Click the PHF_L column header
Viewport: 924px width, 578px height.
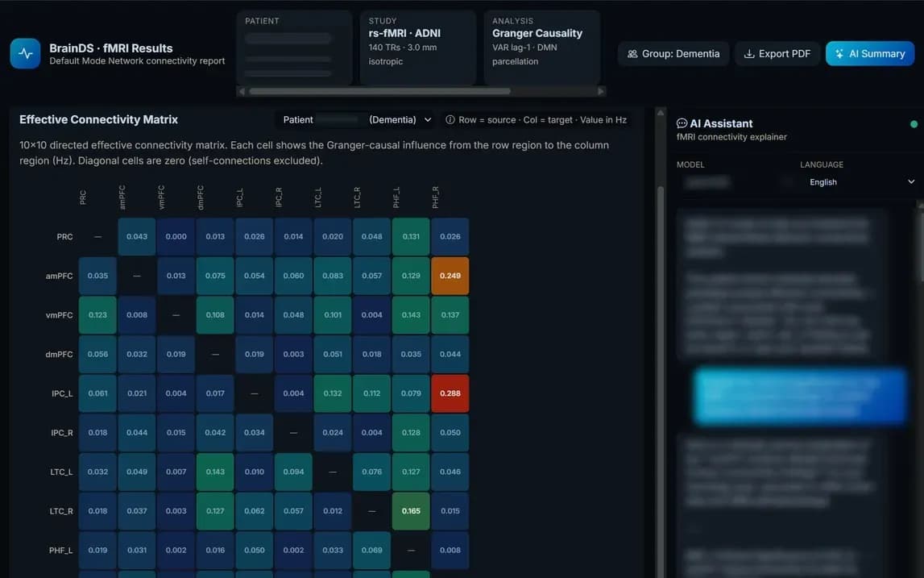(x=396, y=197)
